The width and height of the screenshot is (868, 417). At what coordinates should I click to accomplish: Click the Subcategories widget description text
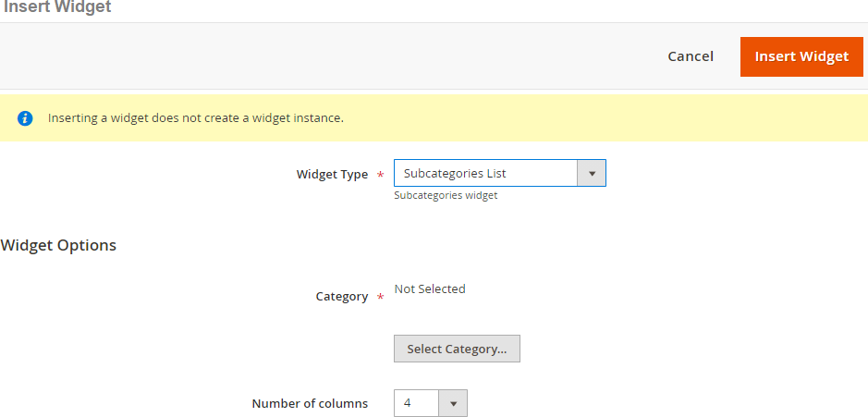click(446, 195)
